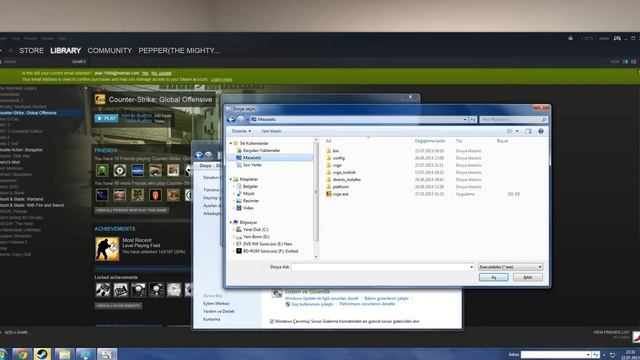Sort by the Değiştirme tarihi column header
This screenshot has width=640, height=360.
(x=430, y=141)
